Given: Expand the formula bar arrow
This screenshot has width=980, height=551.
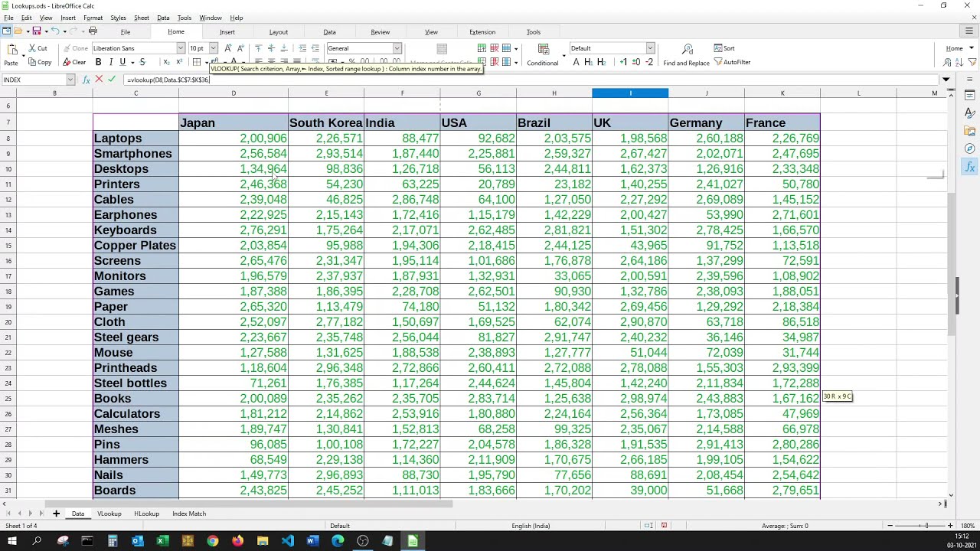Looking at the screenshot, I should (x=946, y=80).
